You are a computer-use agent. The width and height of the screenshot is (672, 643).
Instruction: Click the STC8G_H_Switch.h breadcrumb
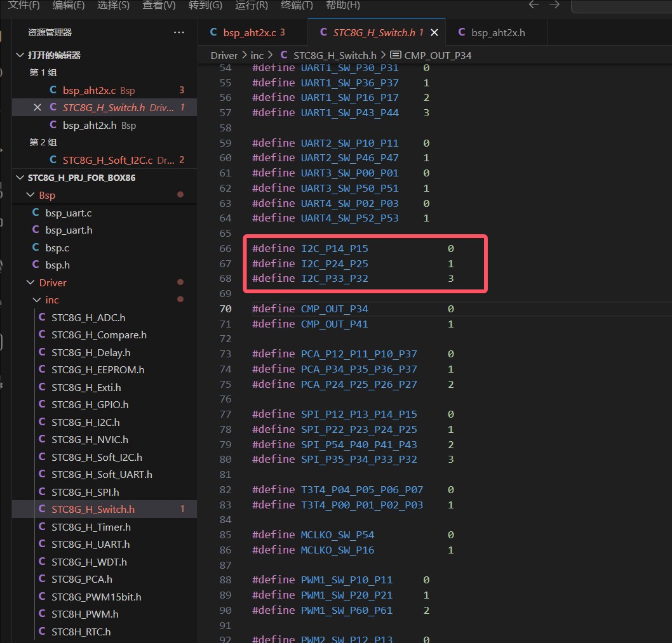pos(335,55)
